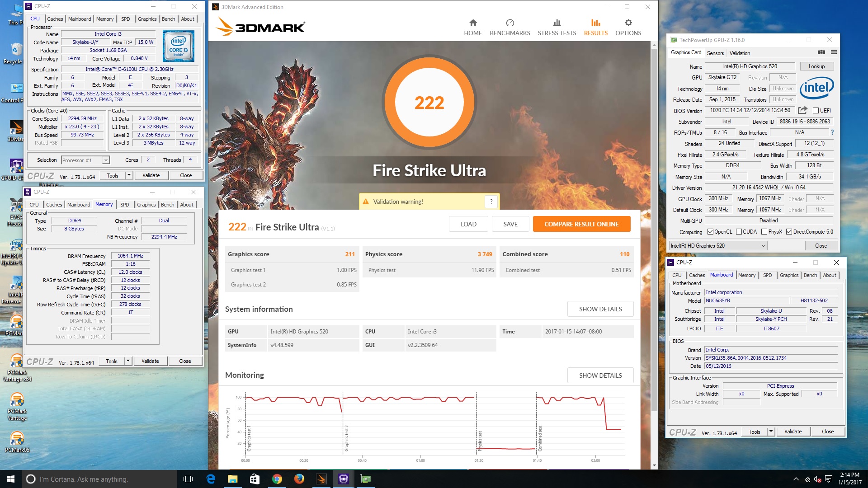This screenshot has height=488, width=868.
Task: Open Windows Start menu
Action: click(11, 479)
